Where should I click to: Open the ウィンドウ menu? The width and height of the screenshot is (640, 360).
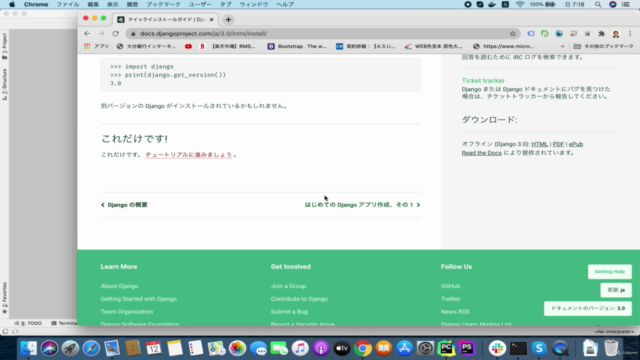[254, 4]
